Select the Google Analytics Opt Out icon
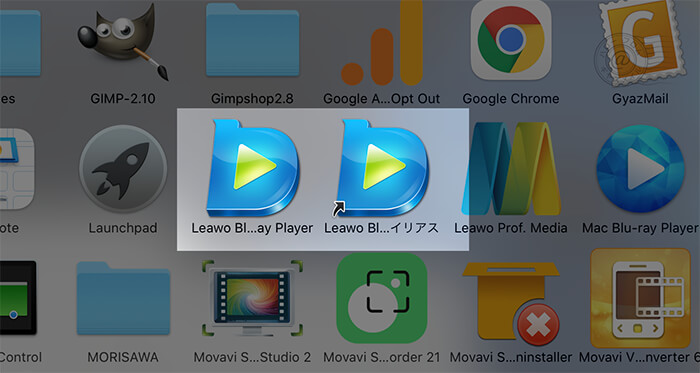The width and height of the screenshot is (700, 373). click(x=382, y=43)
